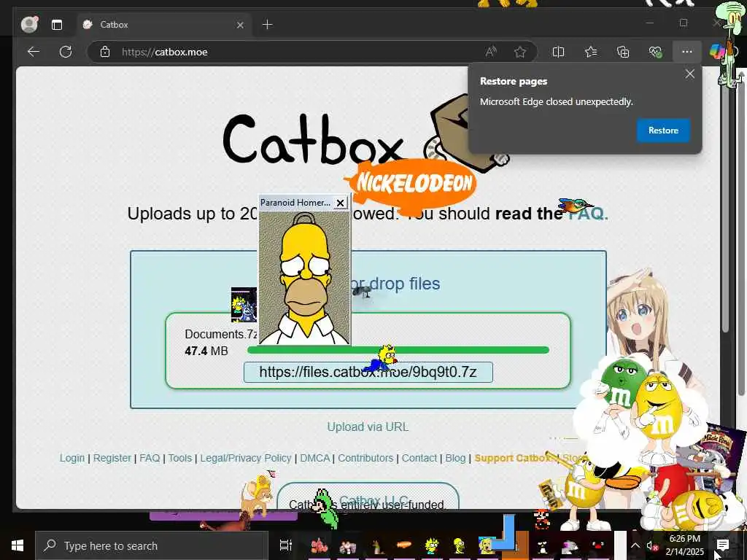
Task: Open split screen view
Action: point(558,52)
